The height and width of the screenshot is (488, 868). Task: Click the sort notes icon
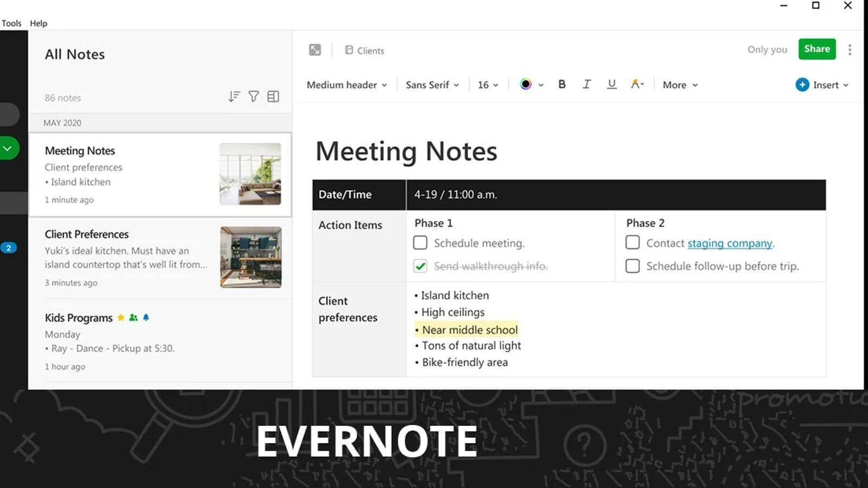pyautogui.click(x=234, y=97)
